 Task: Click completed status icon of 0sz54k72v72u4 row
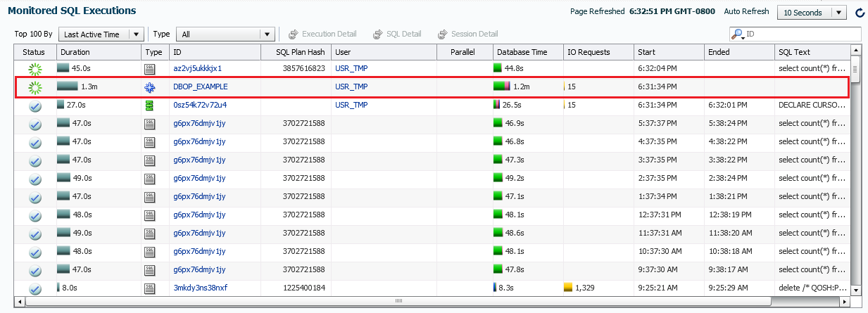click(x=35, y=106)
